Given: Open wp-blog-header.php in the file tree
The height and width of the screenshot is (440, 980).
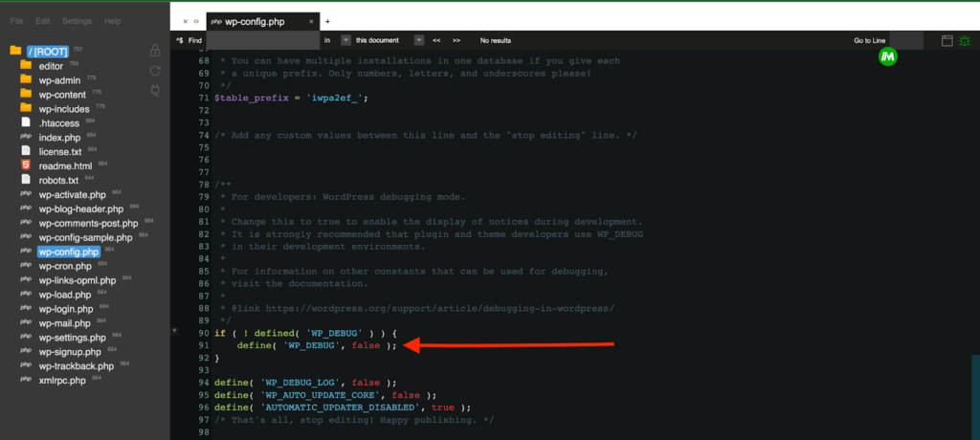Looking at the screenshot, I should click(80, 209).
